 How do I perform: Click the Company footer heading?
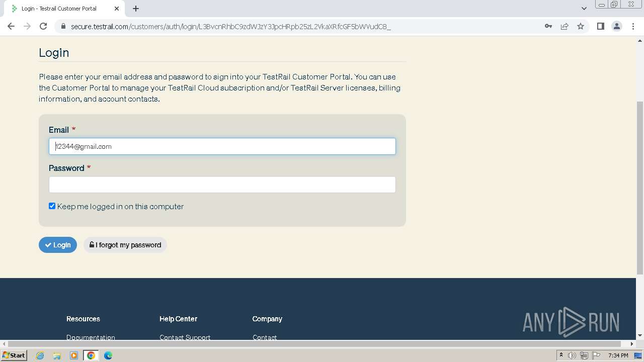tap(267, 319)
